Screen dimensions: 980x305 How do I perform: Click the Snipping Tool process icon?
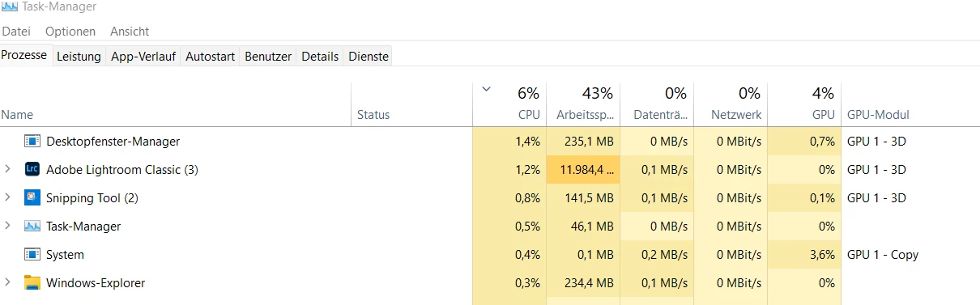click(x=32, y=198)
